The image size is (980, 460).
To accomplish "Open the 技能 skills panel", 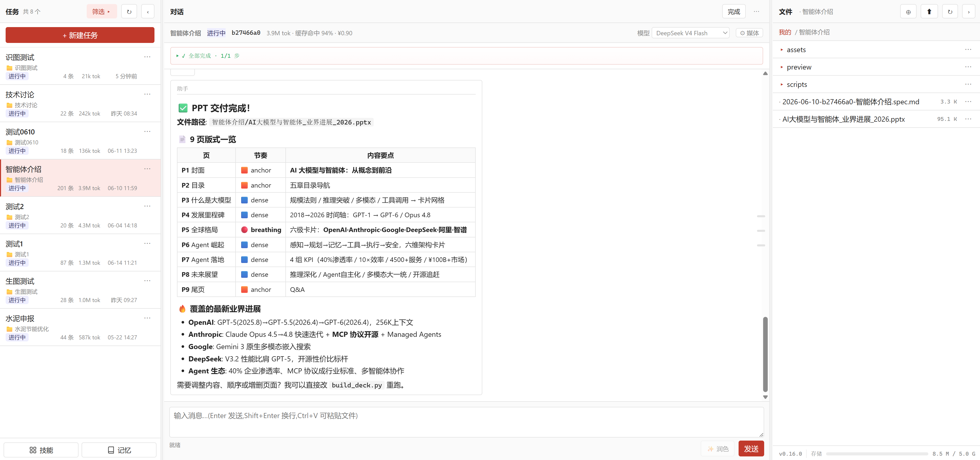I will tap(41, 450).
